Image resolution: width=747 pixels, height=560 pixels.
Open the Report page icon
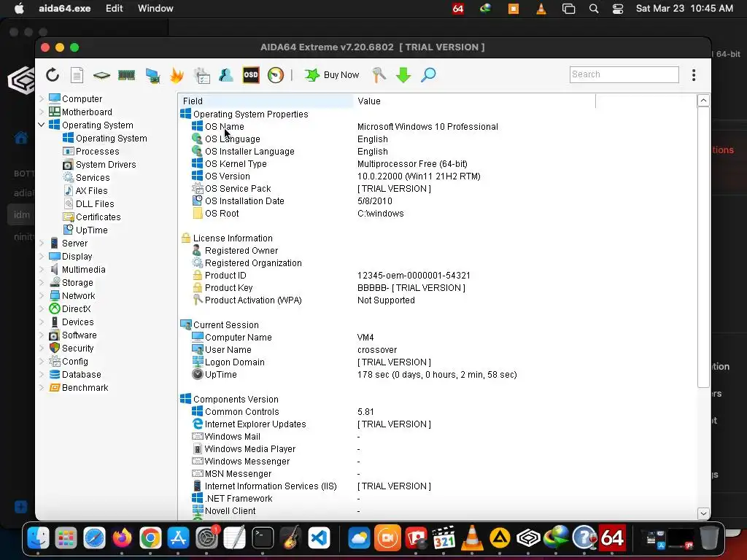[77, 75]
